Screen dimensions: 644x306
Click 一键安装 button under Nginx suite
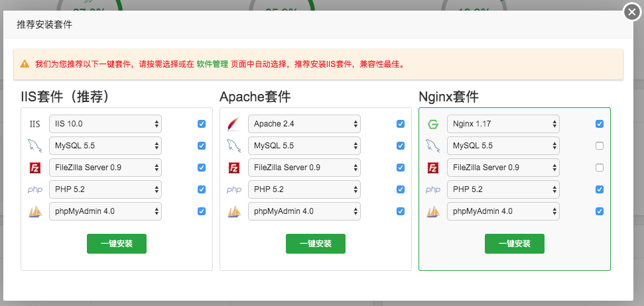pyautogui.click(x=515, y=244)
